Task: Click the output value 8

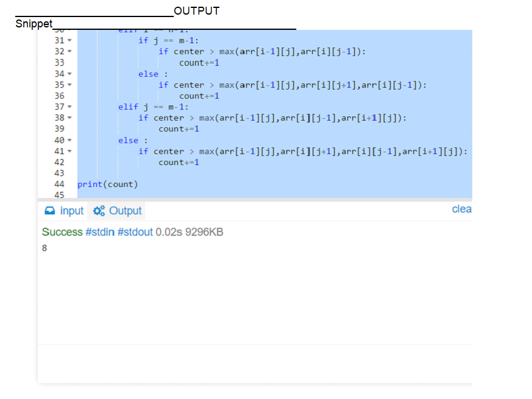Action: 44,248
